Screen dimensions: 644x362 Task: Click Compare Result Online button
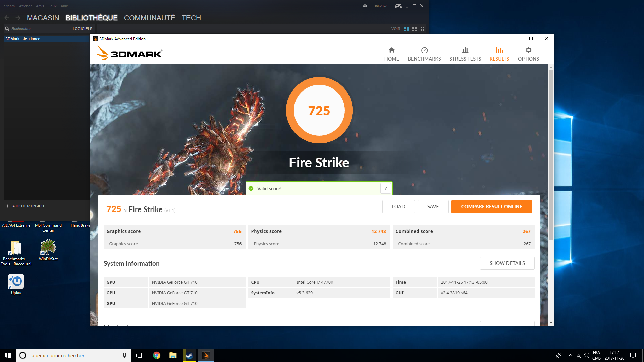point(491,206)
